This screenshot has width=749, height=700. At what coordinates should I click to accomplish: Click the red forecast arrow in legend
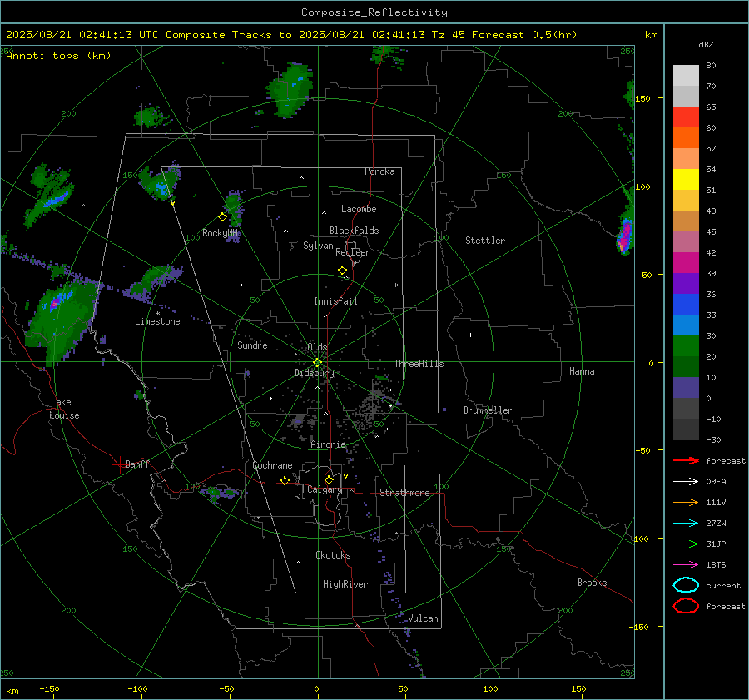(x=686, y=460)
